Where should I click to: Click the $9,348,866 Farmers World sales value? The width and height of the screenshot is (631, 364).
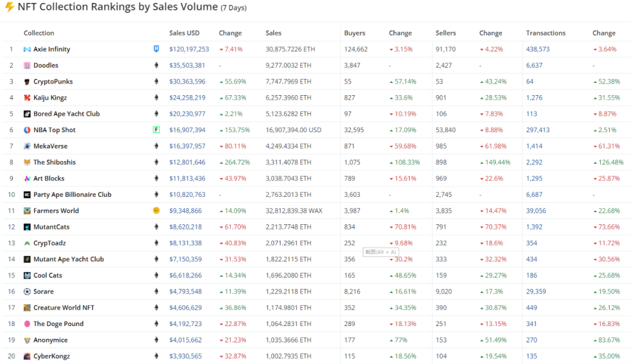[x=186, y=211]
